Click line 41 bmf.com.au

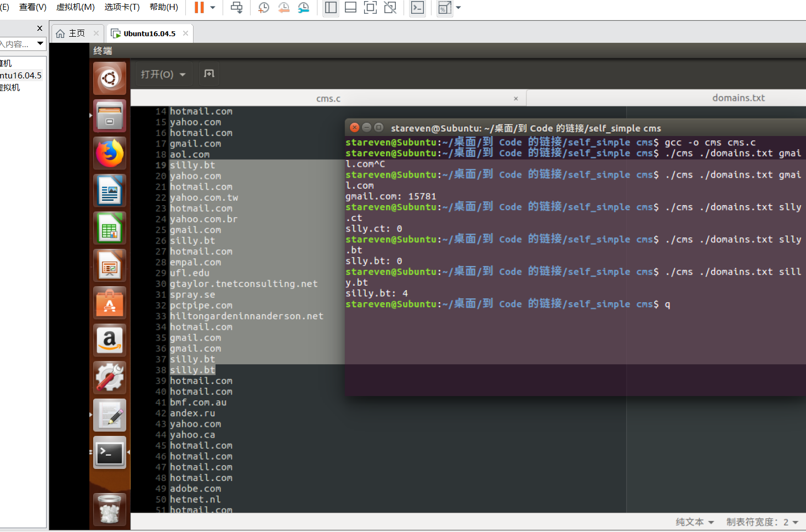tap(198, 402)
